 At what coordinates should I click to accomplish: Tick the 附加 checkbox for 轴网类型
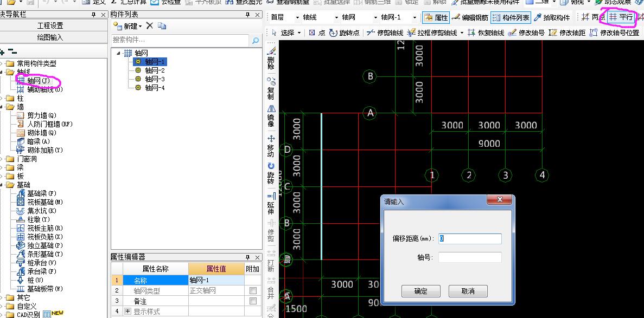click(253, 290)
